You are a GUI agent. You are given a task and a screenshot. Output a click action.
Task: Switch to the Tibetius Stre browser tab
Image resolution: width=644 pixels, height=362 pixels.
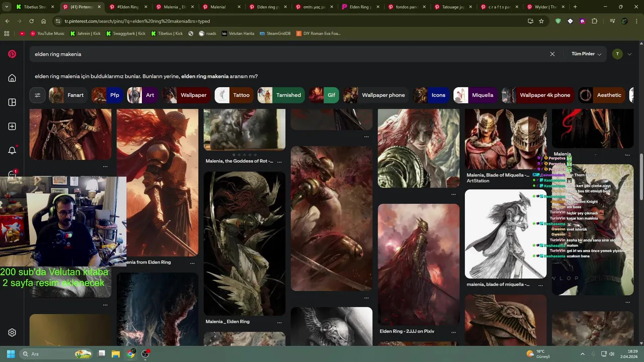point(35,7)
